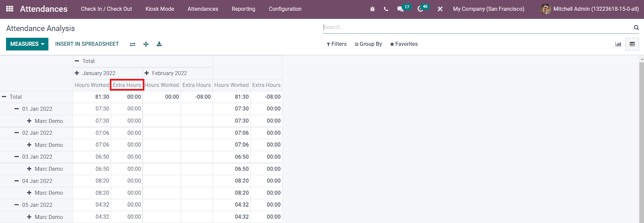Open the apps grid menu icon

pyautogui.click(x=10, y=9)
